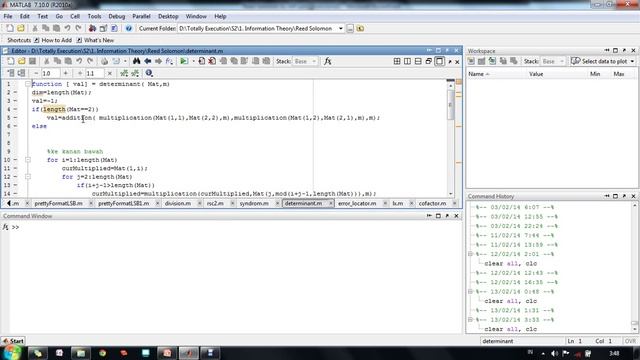Click multiply button beside 1.1 field
640x360 pixels.
(109, 73)
